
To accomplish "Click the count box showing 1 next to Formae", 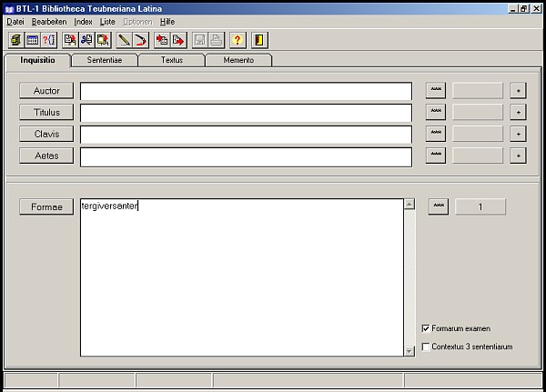I will tap(480, 206).
